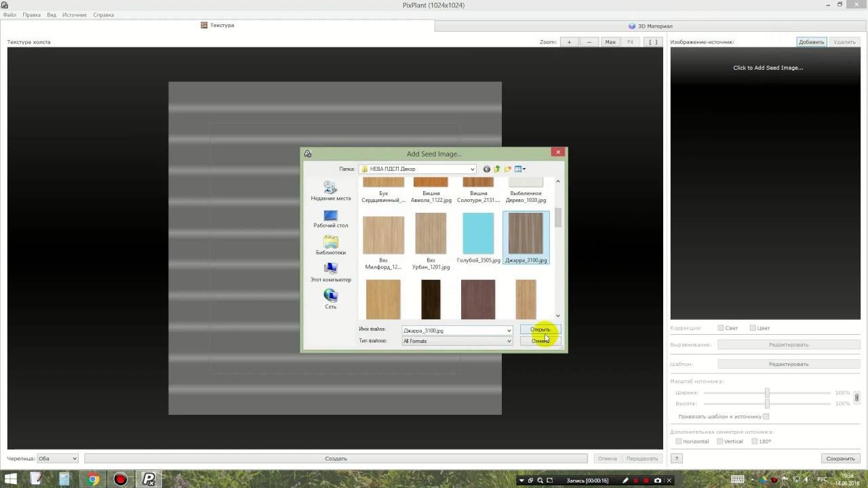Expand the Папка folder dropdown
The height and width of the screenshot is (488, 868).
(x=473, y=169)
